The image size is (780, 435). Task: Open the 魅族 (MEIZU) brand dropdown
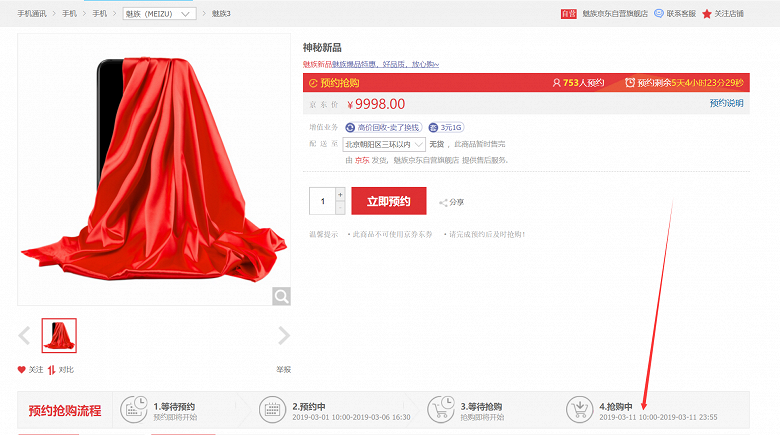coord(159,14)
